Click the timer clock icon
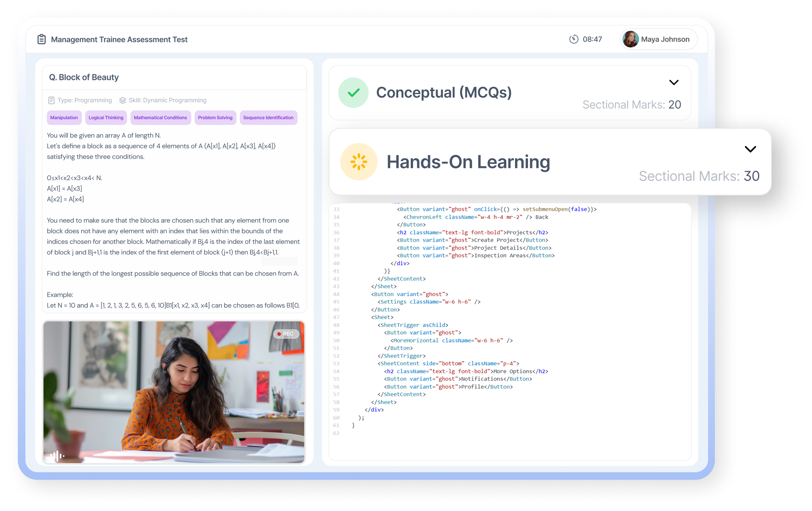Screen dimensions: 812x511 click(574, 39)
